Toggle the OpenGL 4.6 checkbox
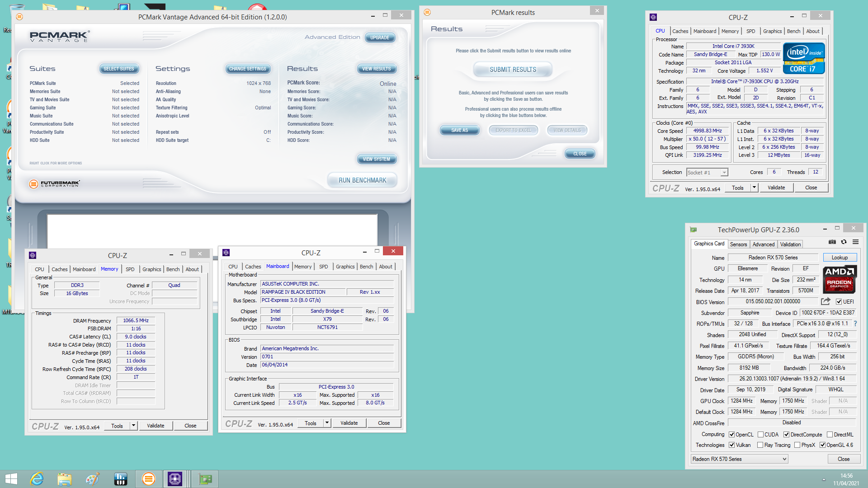The height and width of the screenshot is (488, 868). (x=822, y=445)
